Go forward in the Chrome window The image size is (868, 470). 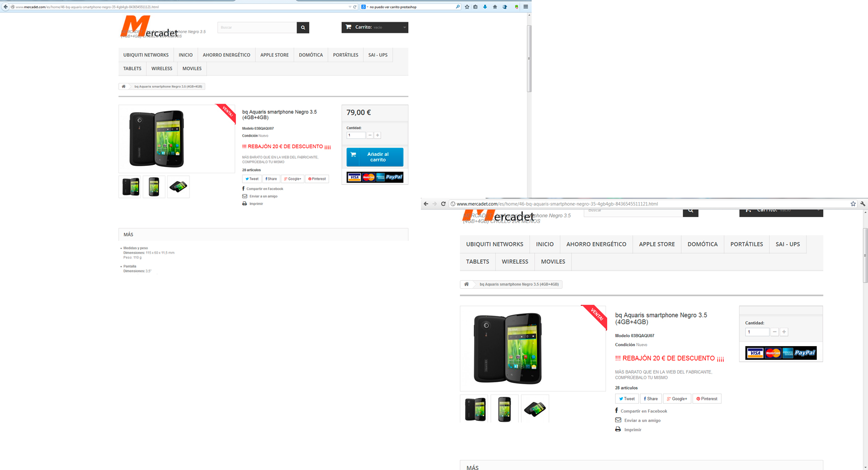[434, 204]
